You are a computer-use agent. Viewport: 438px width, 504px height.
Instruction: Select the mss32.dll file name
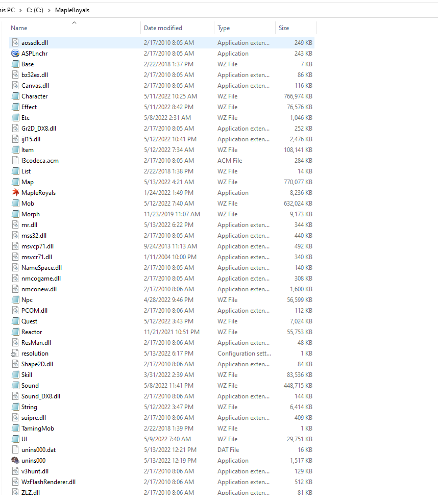(x=34, y=235)
